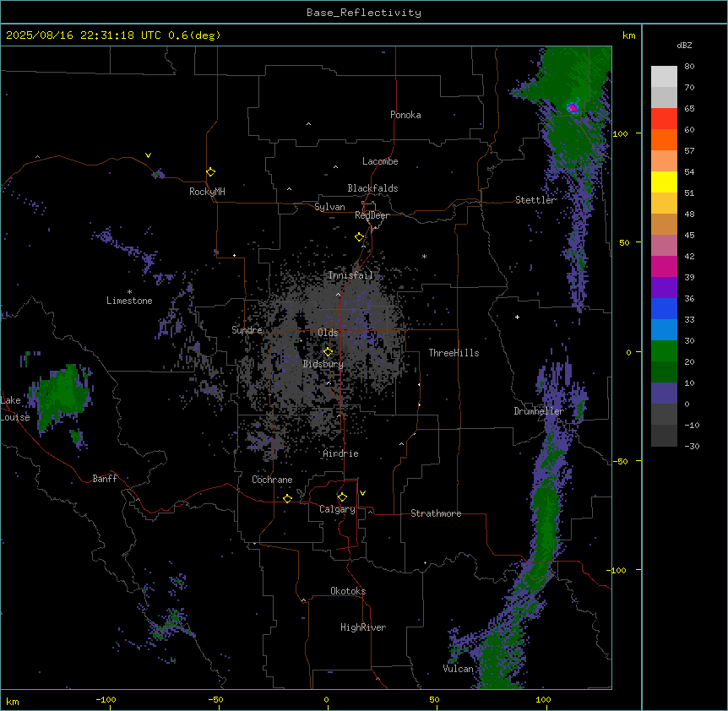Select the light blue 30-33 dBZ legend swatch
Viewport: 728px width, 711px height.
click(x=664, y=329)
